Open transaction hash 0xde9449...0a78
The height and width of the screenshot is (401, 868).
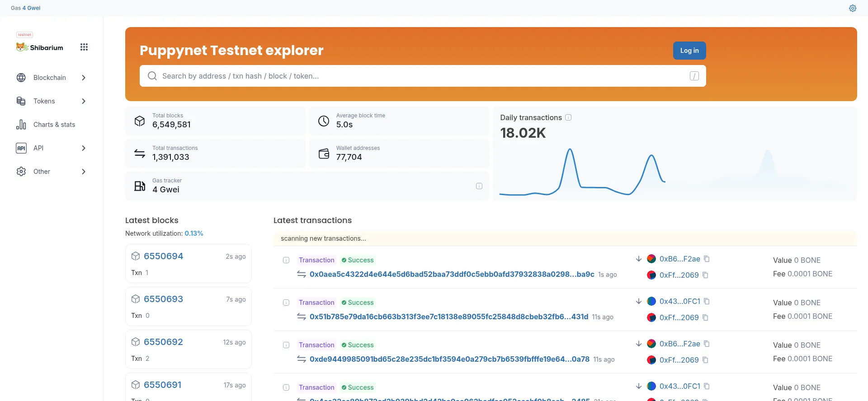point(449,359)
